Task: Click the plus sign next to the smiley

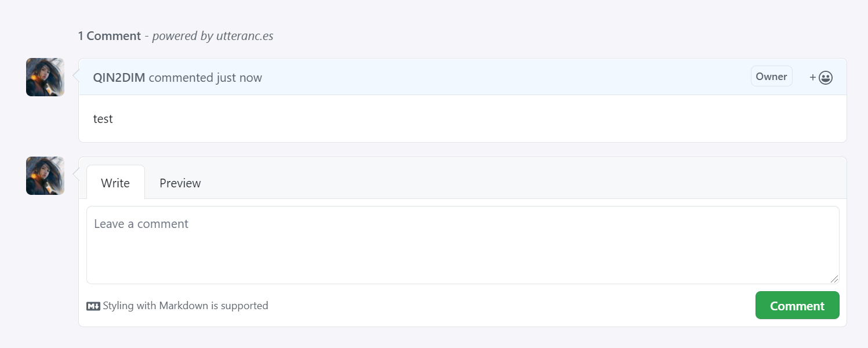Action: pos(813,78)
